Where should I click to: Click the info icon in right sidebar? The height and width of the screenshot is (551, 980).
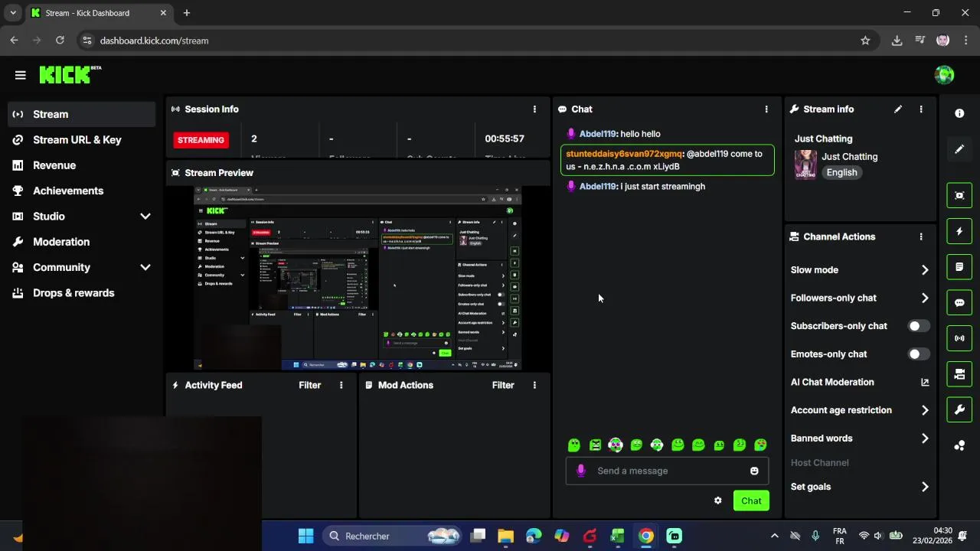959,113
